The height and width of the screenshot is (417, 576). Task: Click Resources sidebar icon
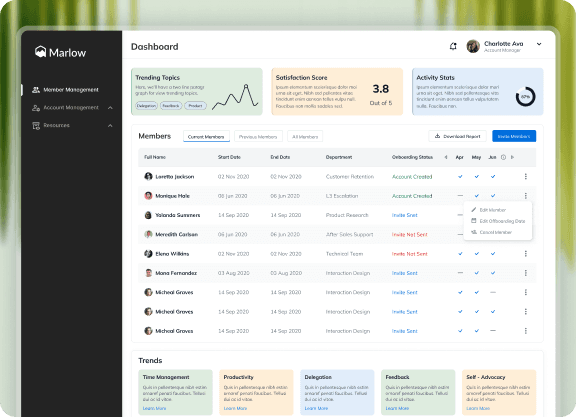(x=36, y=126)
